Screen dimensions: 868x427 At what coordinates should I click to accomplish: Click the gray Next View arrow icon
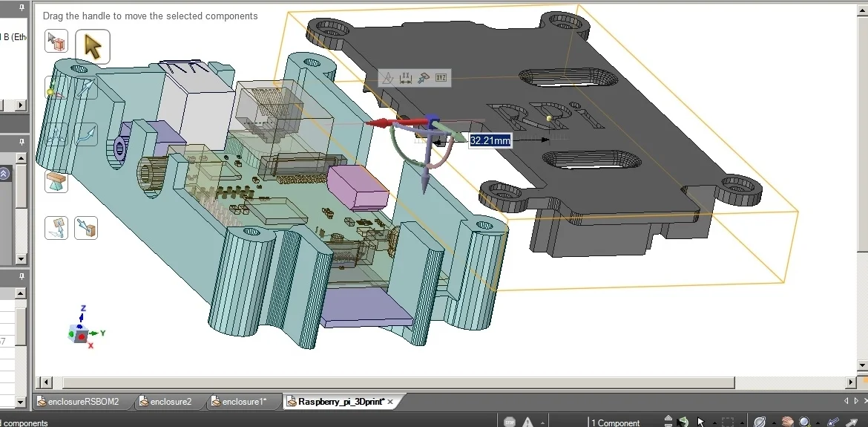click(x=853, y=422)
